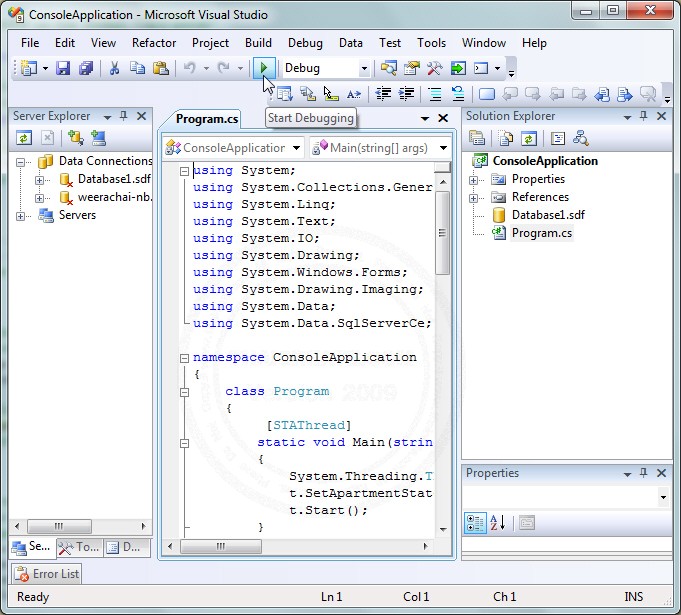This screenshot has height=615, width=681.
Task: Click the code editor horizontal scrollbar thumb
Action: point(221,546)
